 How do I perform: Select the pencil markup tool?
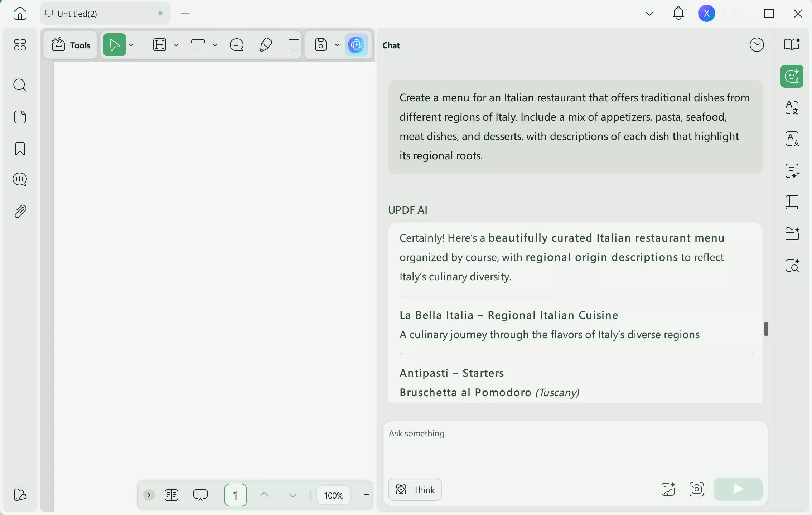click(x=266, y=45)
